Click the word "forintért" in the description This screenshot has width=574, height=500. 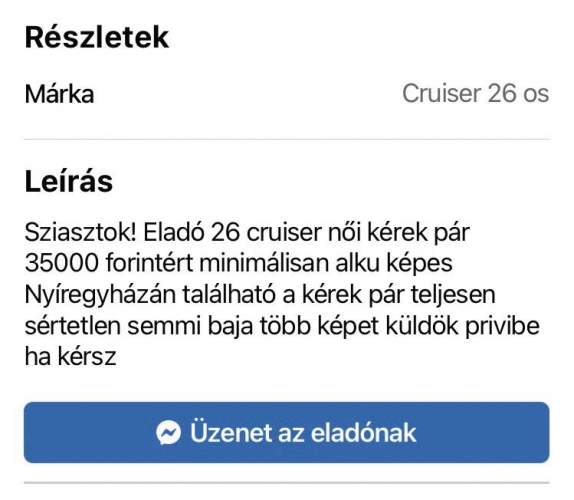[149, 263]
